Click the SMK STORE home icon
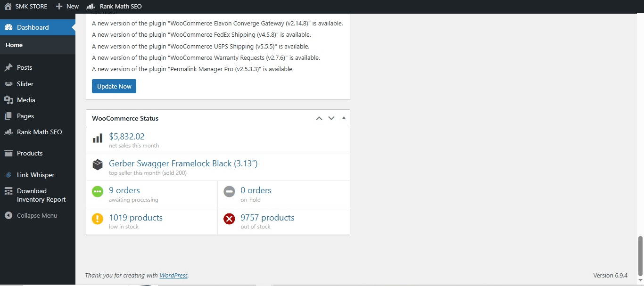The image size is (644, 286). pos(8,6)
